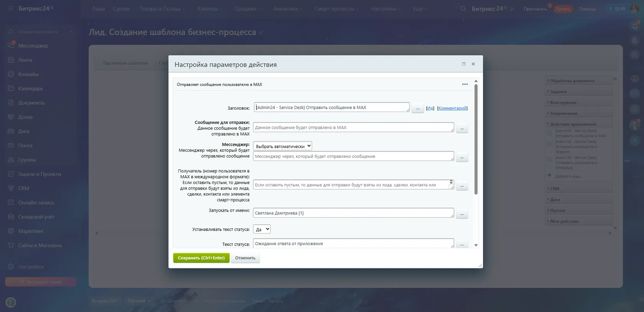Screen dimensions: 644x312
Task: Close the Настройка параметров действия dialog
Action: coord(473,64)
